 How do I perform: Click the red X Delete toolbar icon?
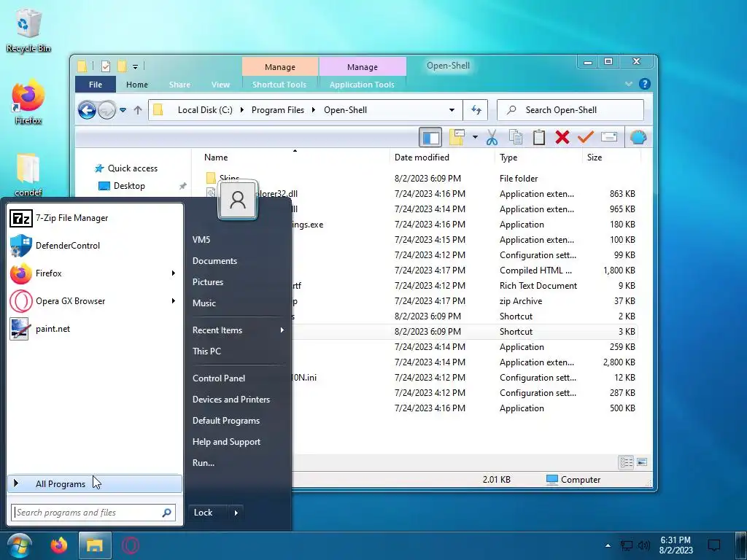click(x=562, y=138)
